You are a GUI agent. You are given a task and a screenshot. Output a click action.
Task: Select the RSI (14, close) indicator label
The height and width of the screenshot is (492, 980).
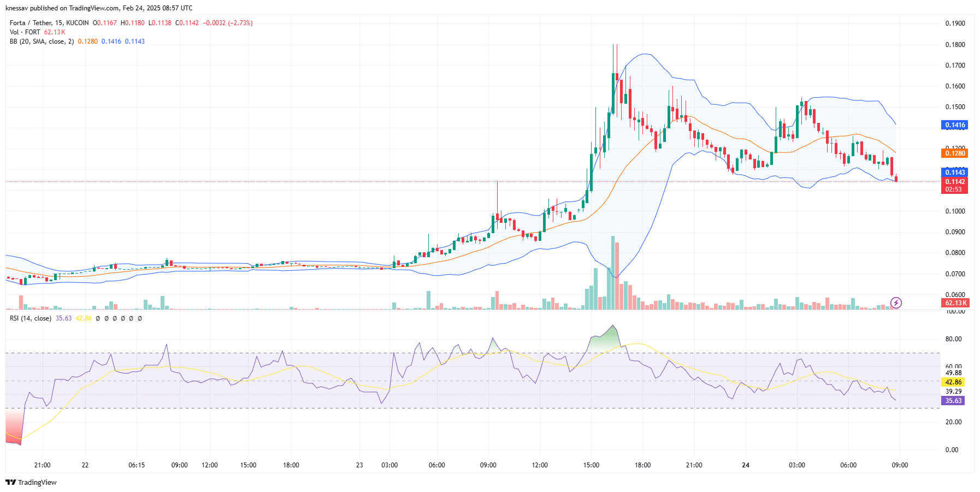point(31,318)
